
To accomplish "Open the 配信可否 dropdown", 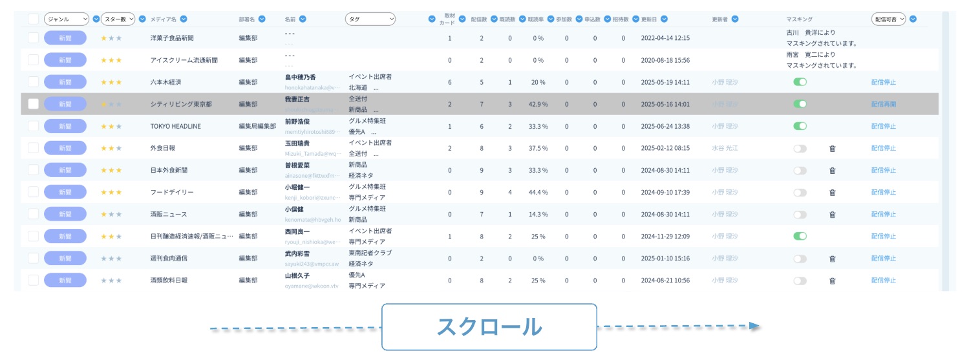I will 888,19.
